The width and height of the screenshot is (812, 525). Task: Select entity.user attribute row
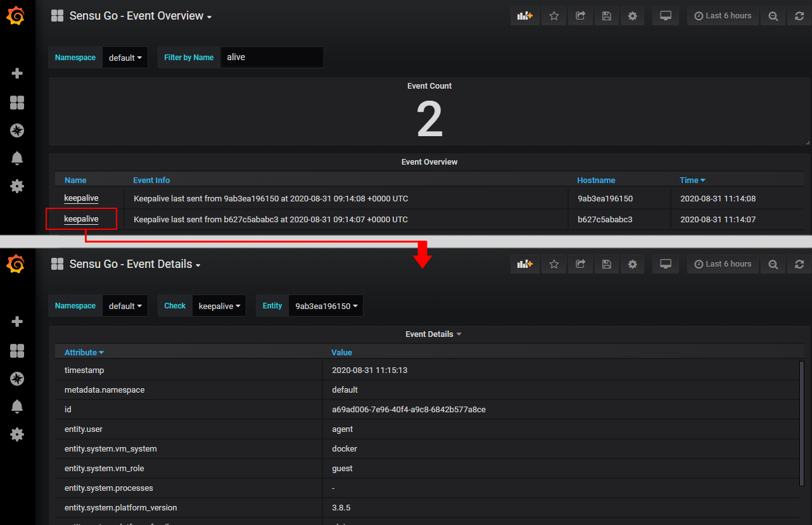click(426, 429)
